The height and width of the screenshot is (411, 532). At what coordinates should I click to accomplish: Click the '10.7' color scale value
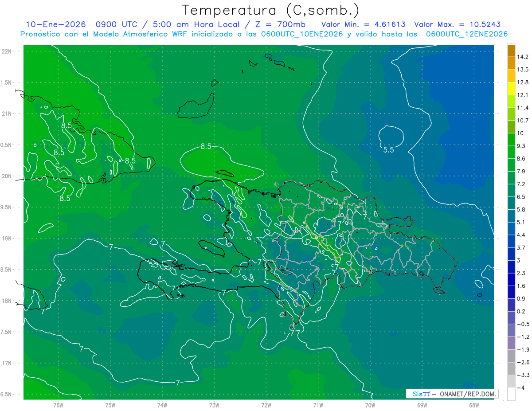click(x=523, y=121)
